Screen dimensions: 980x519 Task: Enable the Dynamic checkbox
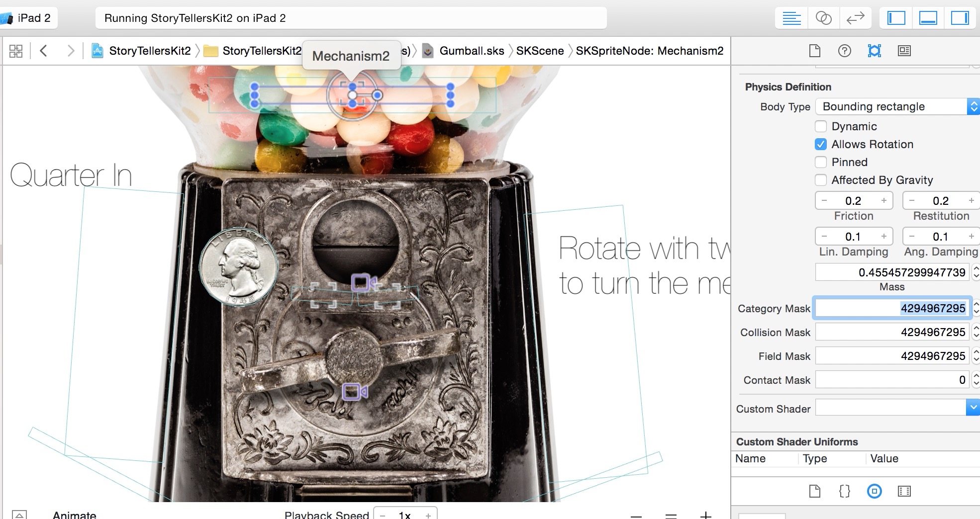tap(821, 126)
